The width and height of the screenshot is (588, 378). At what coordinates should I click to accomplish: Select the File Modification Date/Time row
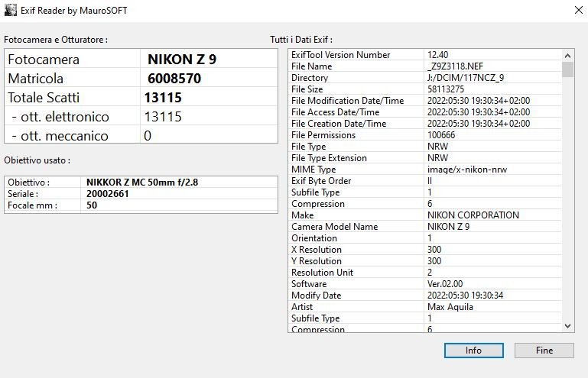pos(425,101)
